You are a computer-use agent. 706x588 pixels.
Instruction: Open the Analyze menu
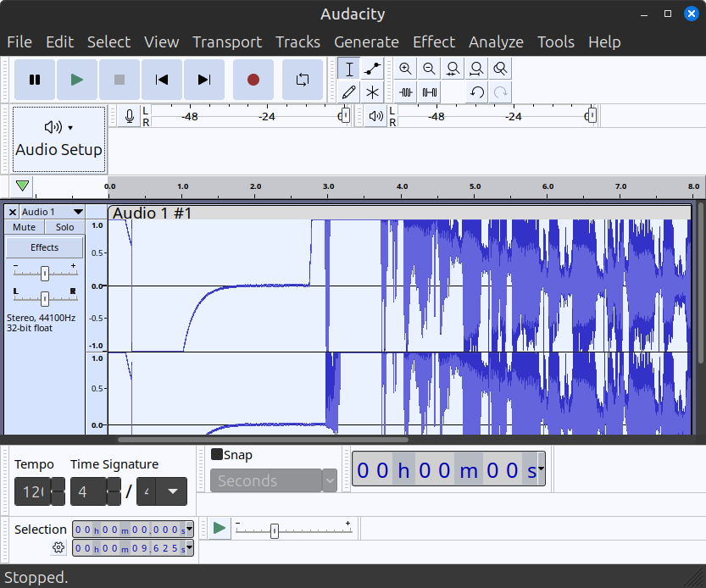point(496,42)
